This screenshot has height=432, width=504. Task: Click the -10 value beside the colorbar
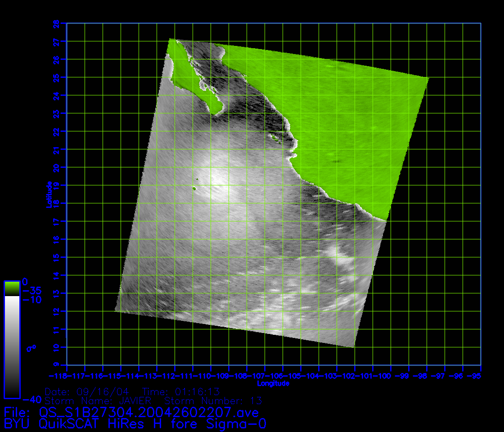(32, 300)
